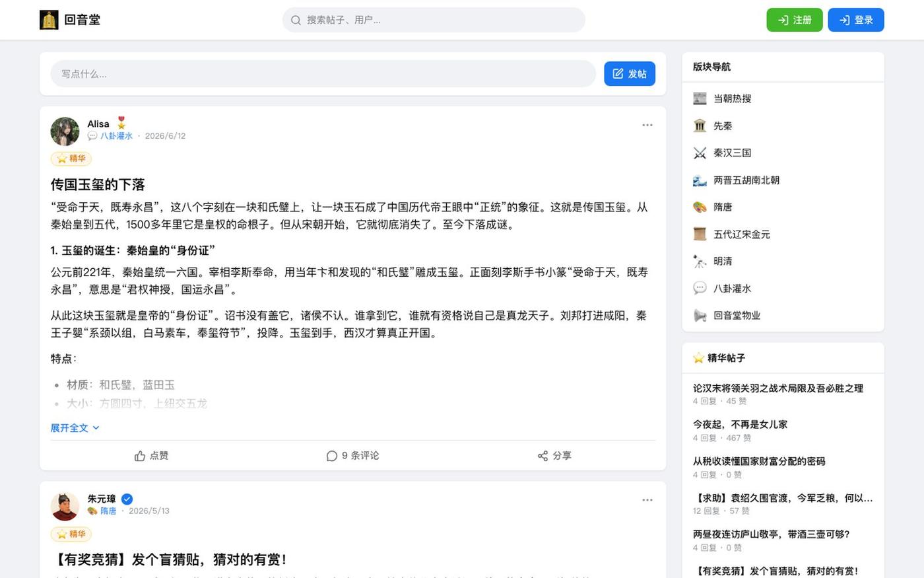924x578 pixels.
Task: Open 朱元璋's avatar picture
Action: (65, 507)
